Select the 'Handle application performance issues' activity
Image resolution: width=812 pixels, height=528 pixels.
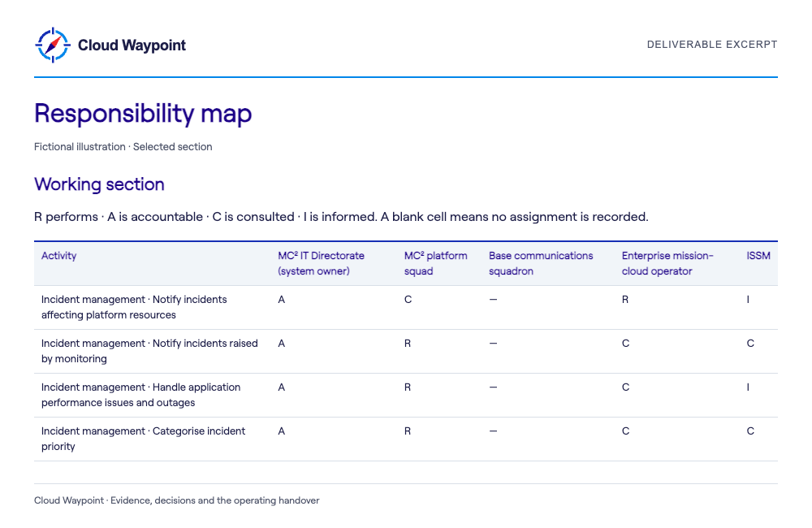click(x=140, y=395)
